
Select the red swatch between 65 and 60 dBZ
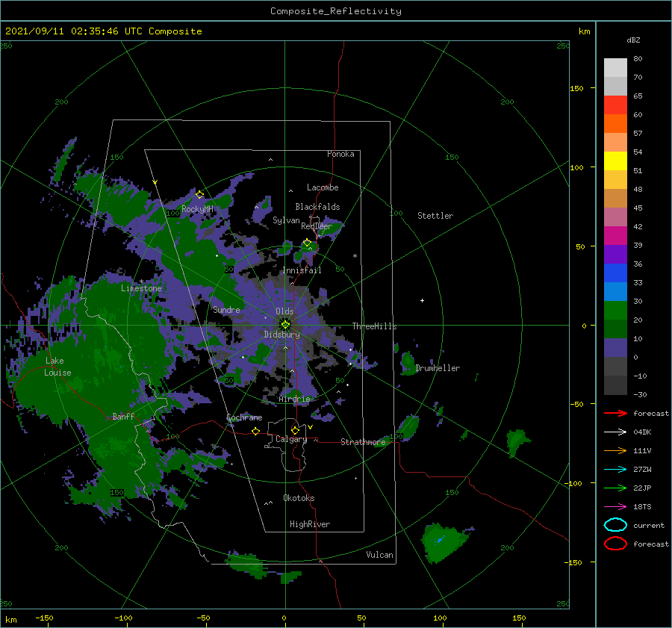[615, 105]
